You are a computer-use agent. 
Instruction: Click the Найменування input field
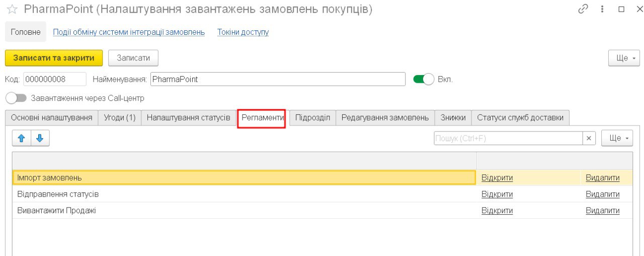278,80
